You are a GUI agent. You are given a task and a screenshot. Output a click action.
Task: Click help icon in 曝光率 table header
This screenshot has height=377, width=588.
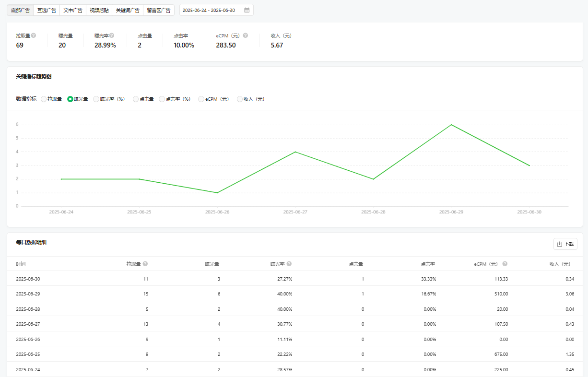coord(289,264)
